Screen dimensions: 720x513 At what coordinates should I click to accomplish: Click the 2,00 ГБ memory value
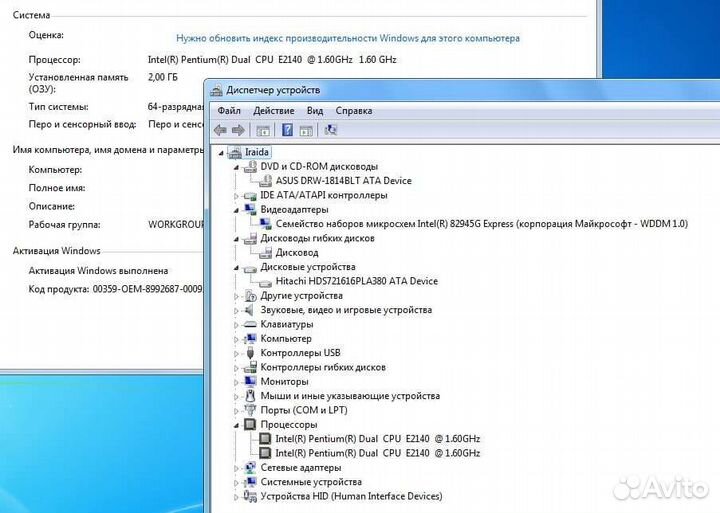tap(163, 77)
